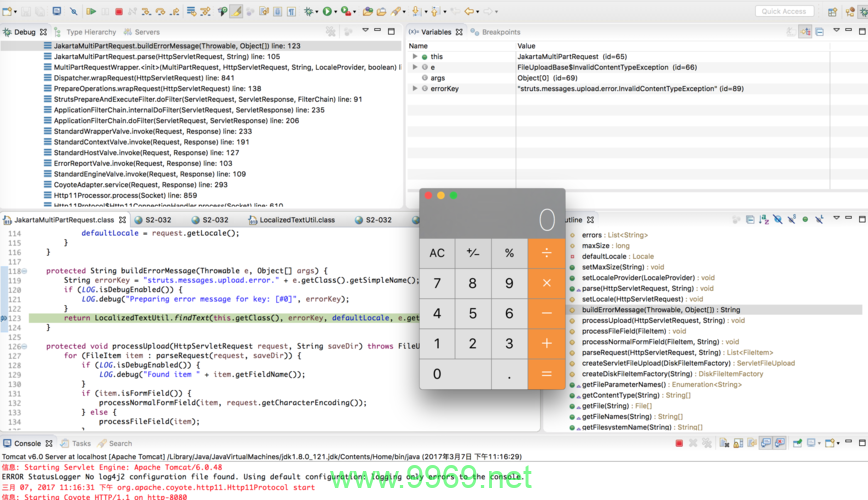The width and height of the screenshot is (868, 500).
Task: Click the Resume debug button
Action: pos(91,12)
